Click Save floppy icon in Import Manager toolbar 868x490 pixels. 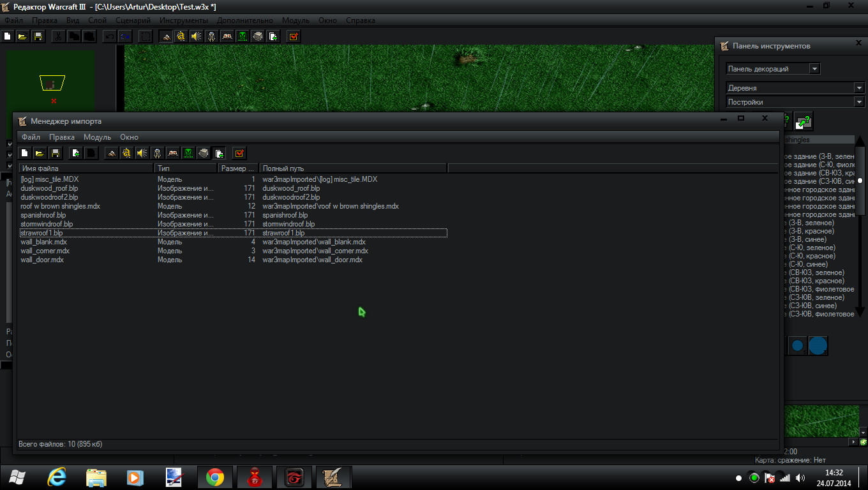56,153
